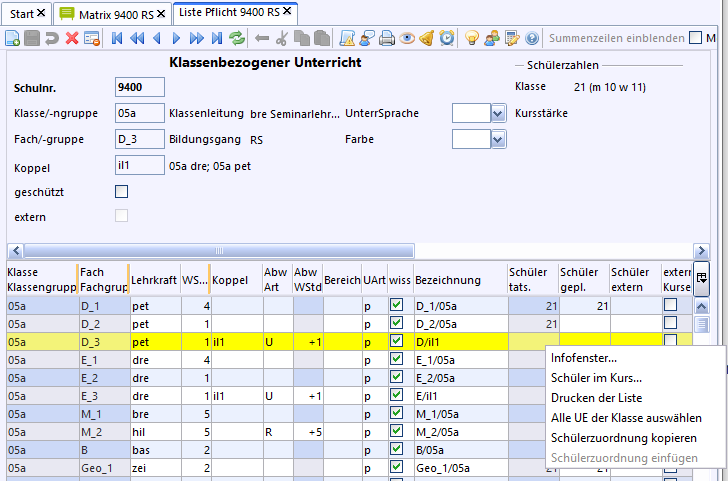
Task: Click the form icon with red minus
Action: 92,38
